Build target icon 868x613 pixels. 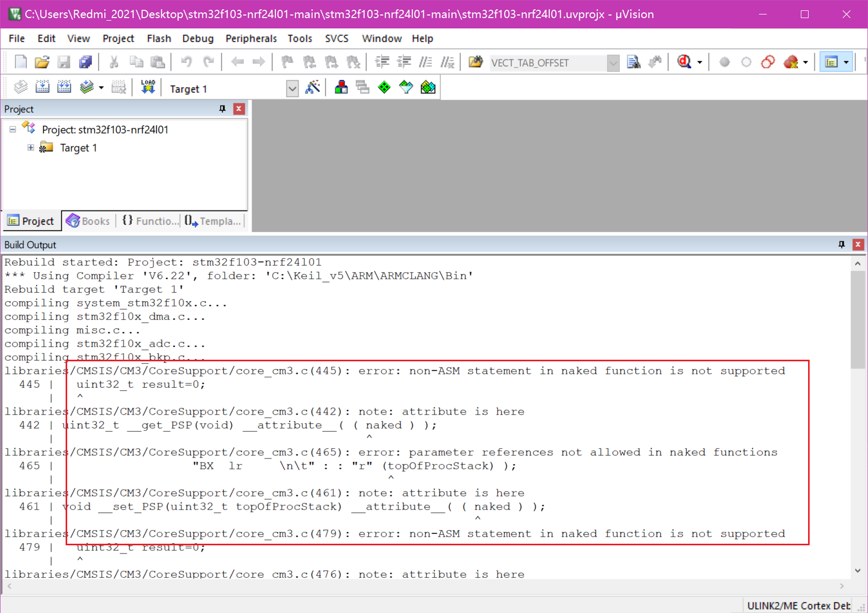click(x=42, y=87)
